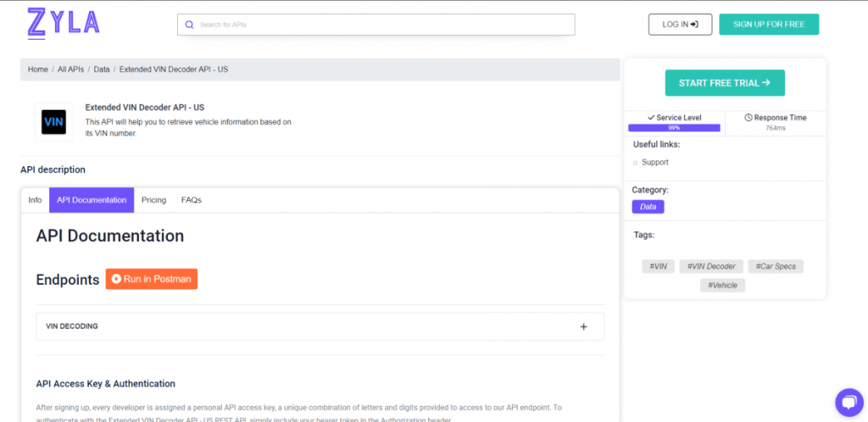Click the #Car Specs tag
This screenshot has width=868, height=422.
click(x=776, y=267)
